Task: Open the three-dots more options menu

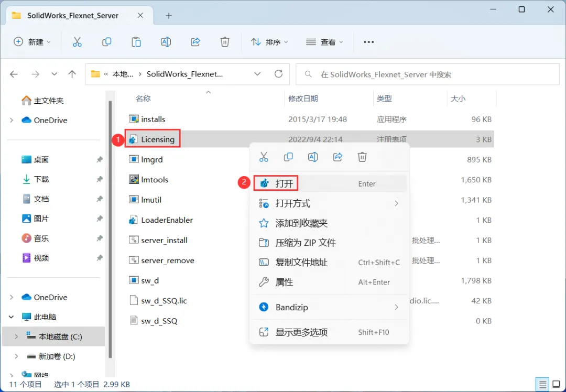Action: tap(368, 42)
